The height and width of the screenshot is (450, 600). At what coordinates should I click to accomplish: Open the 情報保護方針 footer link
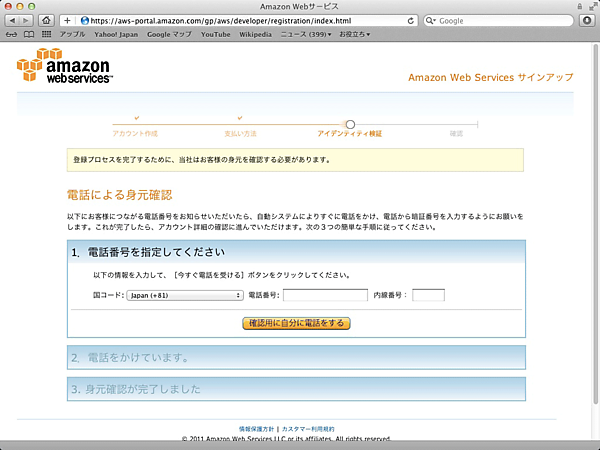click(x=256, y=428)
